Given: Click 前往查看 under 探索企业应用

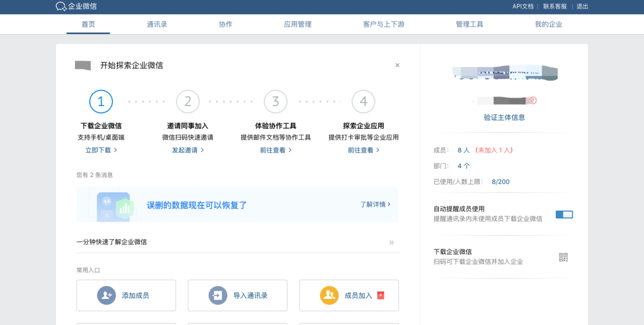Looking at the screenshot, I should 363,150.
